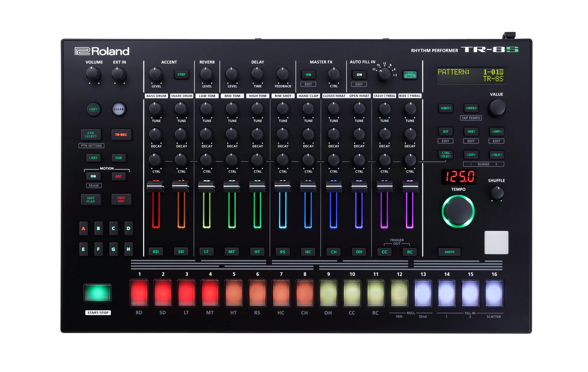Image resolution: width=588 pixels, height=372 pixels.
Task: Enable the MOTION REC button
Action: point(119,176)
